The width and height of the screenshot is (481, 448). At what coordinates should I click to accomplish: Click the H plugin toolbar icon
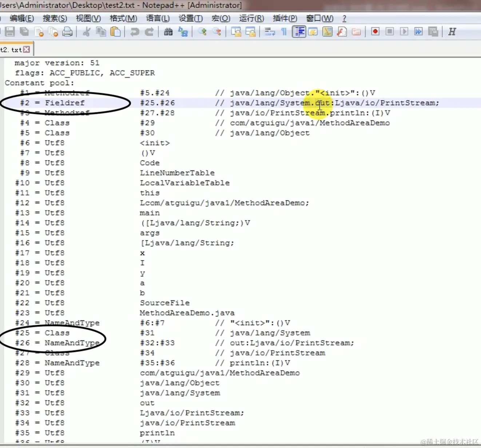pos(452,32)
